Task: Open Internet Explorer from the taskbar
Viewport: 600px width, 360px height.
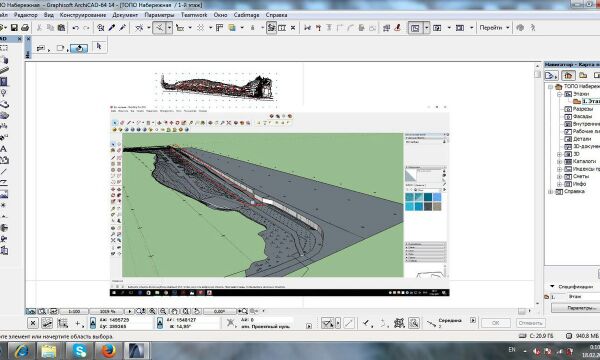Action: (21, 351)
